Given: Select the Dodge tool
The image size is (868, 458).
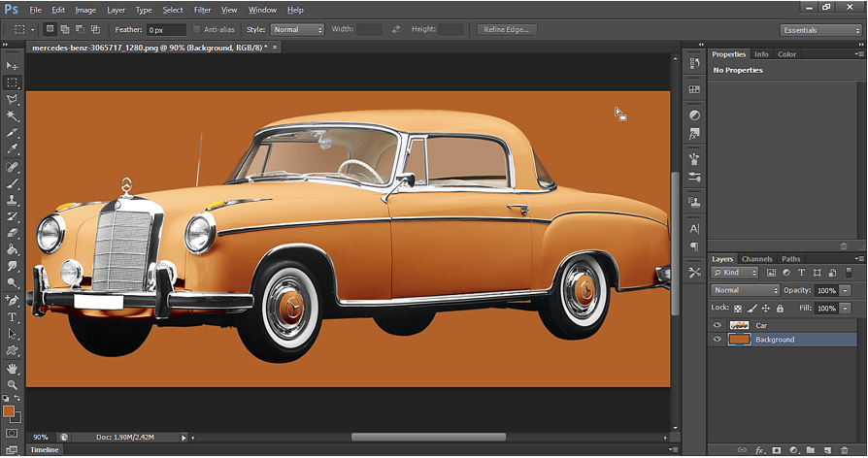Looking at the screenshot, I should (x=12, y=282).
